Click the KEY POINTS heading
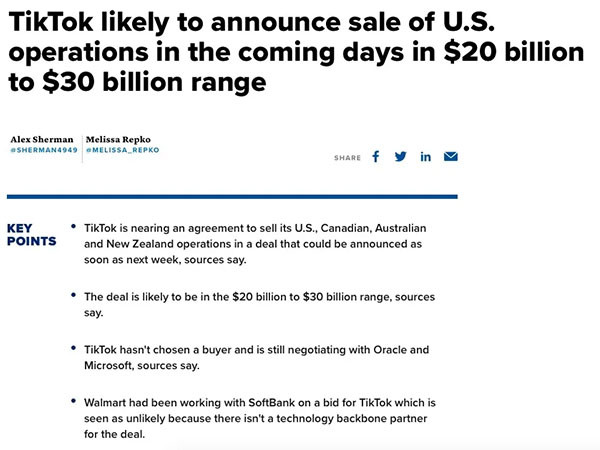The width and height of the screenshot is (600, 450). pyautogui.click(x=32, y=234)
